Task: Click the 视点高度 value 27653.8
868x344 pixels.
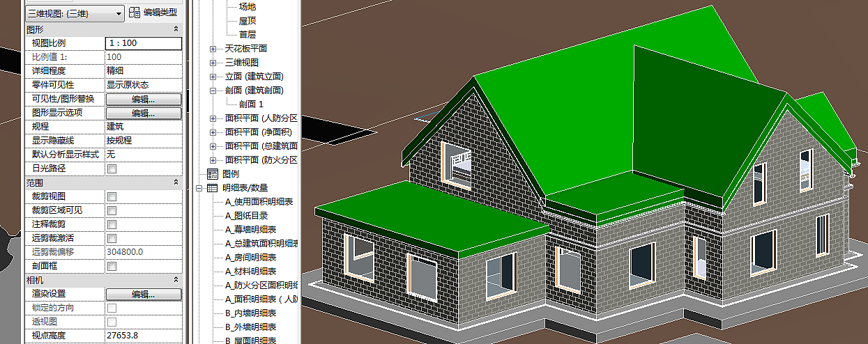Action: click(x=122, y=336)
